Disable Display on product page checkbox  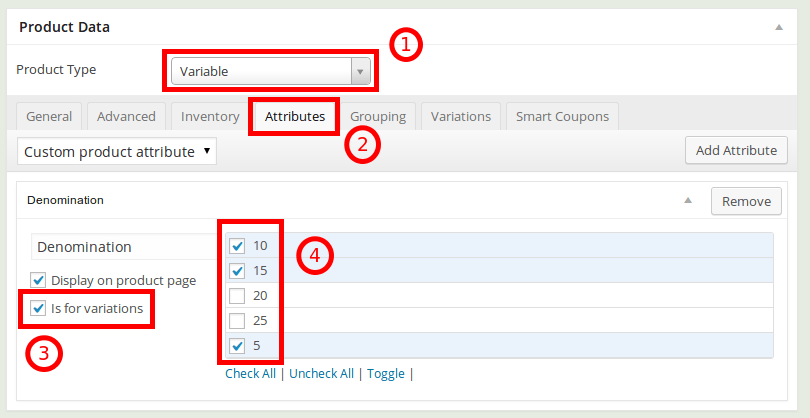pyautogui.click(x=38, y=280)
